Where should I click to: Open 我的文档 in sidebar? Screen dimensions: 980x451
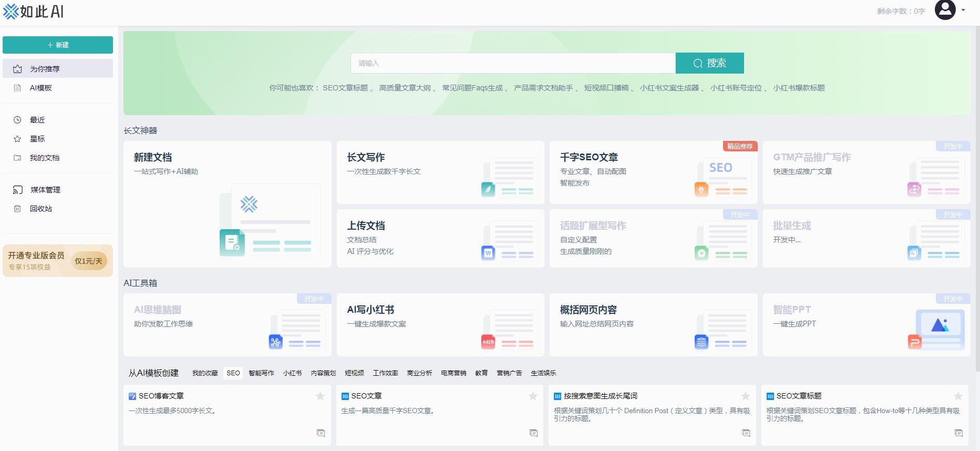coord(58,158)
